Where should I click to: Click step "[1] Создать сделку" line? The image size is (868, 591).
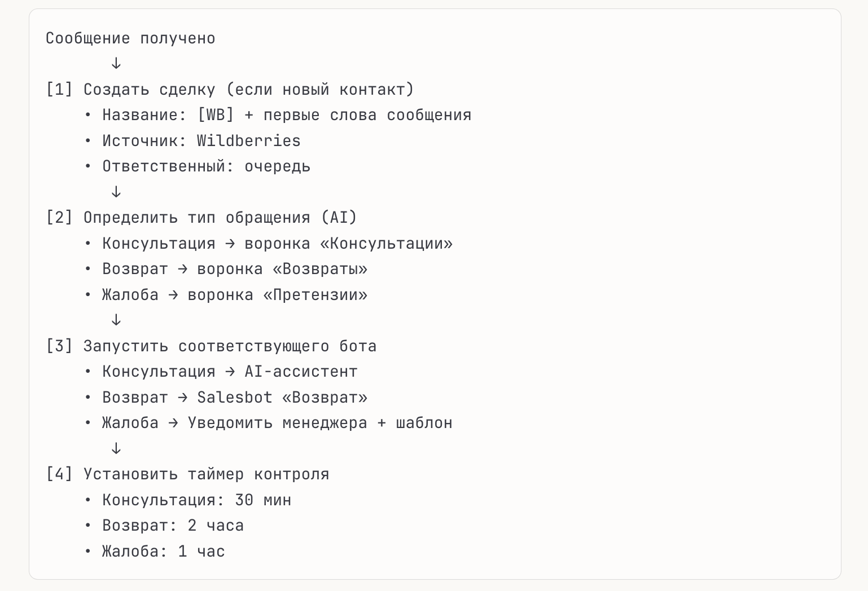pos(230,90)
